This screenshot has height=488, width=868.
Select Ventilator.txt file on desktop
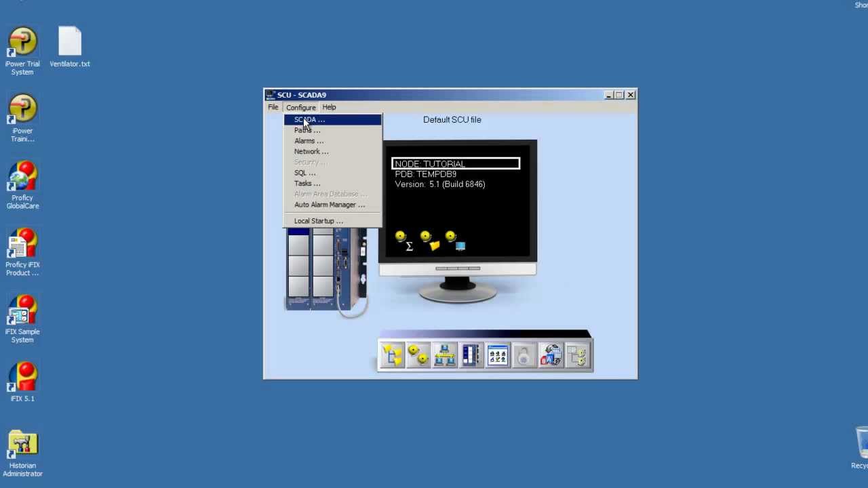70,47
